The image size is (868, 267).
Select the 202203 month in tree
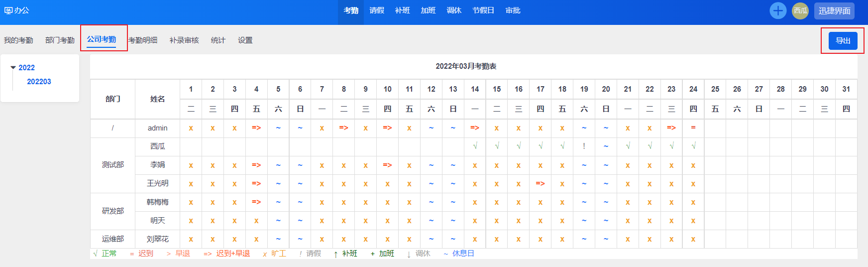pyautogui.click(x=39, y=82)
